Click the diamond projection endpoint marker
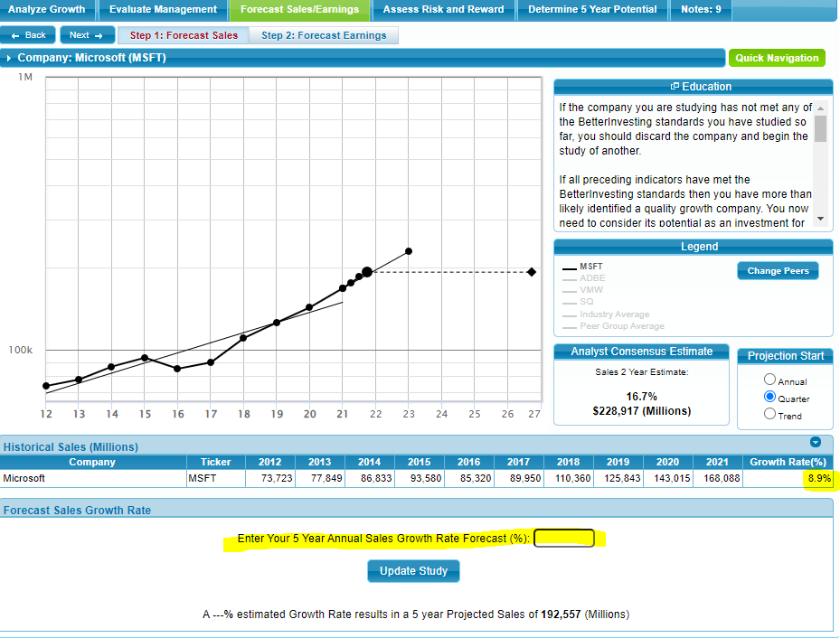This screenshot has width=840, height=638. [x=532, y=272]
